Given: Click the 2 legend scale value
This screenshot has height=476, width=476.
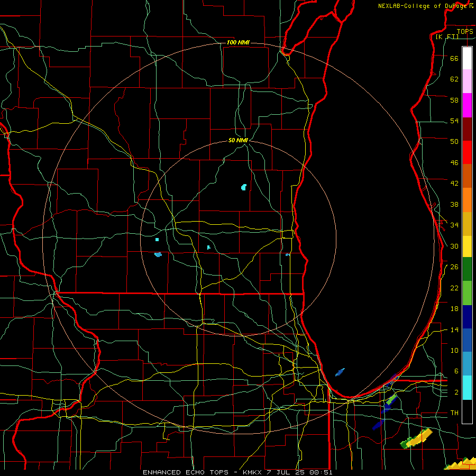Looking at the screenshot, I should [456, 392].
